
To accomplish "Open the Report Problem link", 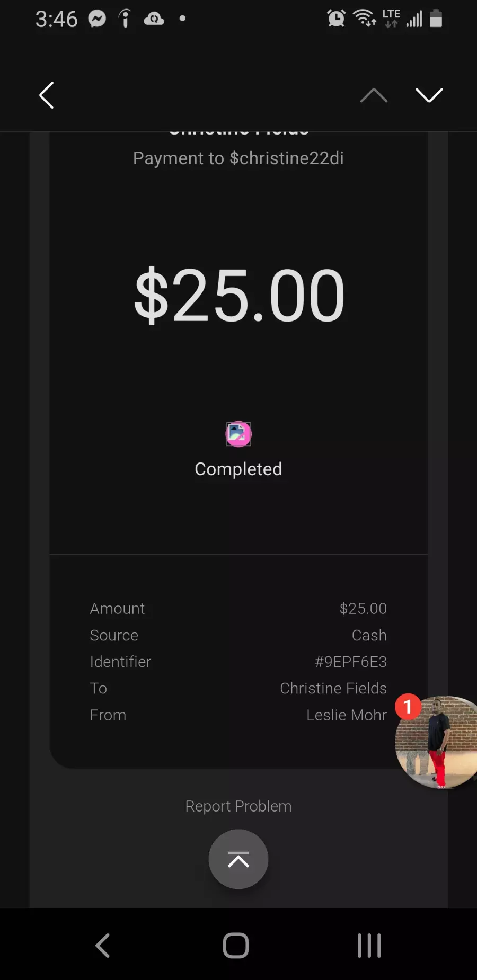I will tap(238, 806).
